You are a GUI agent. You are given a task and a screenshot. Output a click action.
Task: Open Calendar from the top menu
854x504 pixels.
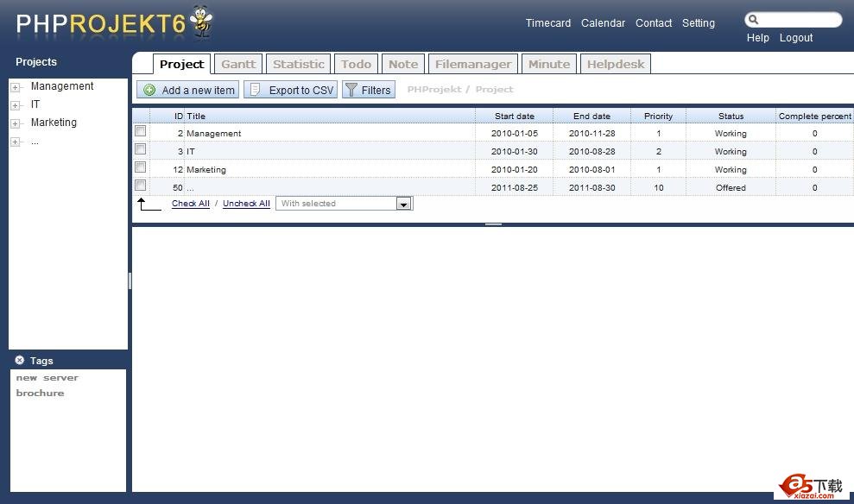click(x=603, y=22)
